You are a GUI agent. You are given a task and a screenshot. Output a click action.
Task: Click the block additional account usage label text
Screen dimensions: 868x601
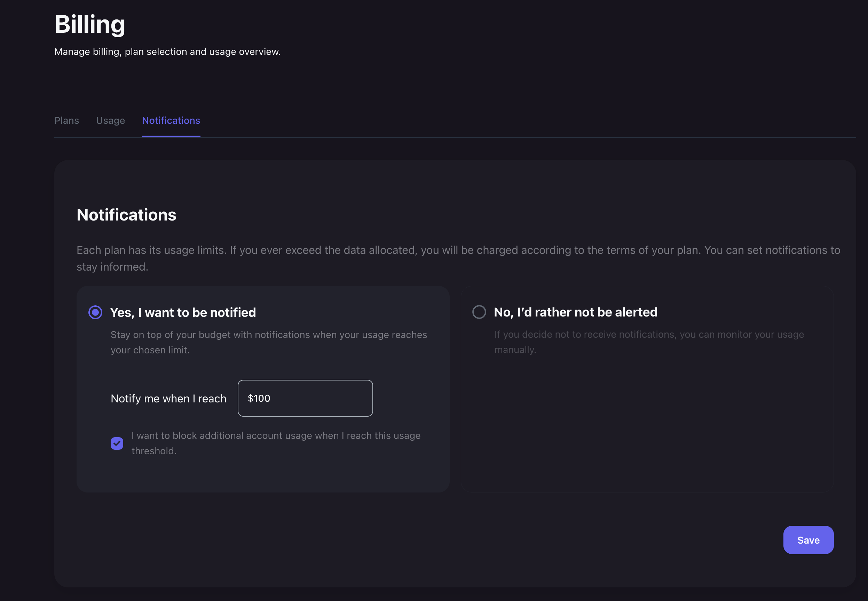tap(275, 436)
